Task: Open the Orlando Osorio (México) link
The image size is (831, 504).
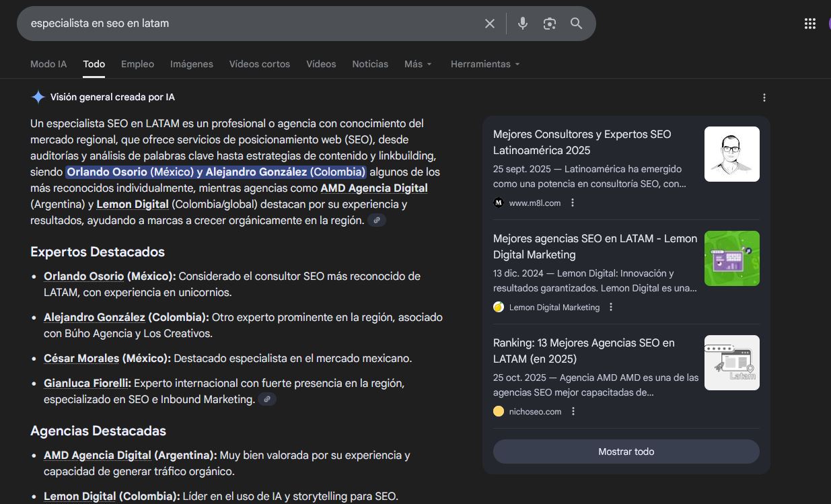Action: pyautogui.click(x=83, y=276)
